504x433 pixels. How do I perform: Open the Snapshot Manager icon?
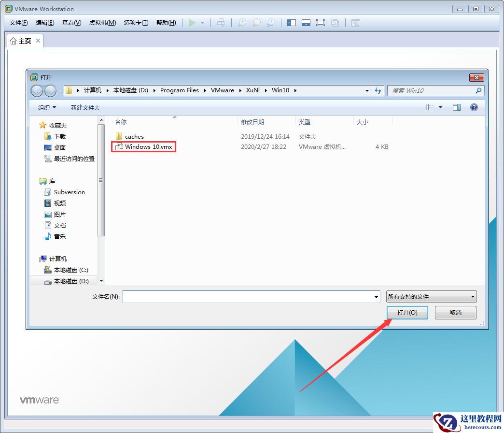(x=271, y=22)
